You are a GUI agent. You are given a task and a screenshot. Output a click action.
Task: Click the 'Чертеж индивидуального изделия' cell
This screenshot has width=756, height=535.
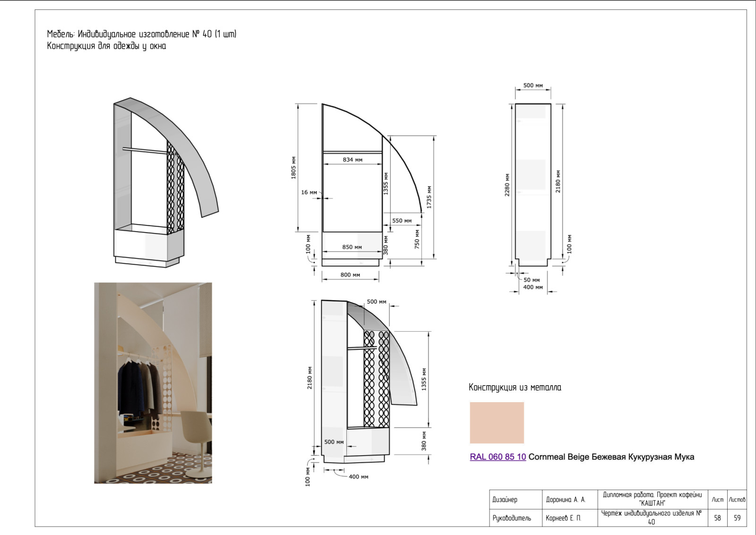[x=652, y=517]
